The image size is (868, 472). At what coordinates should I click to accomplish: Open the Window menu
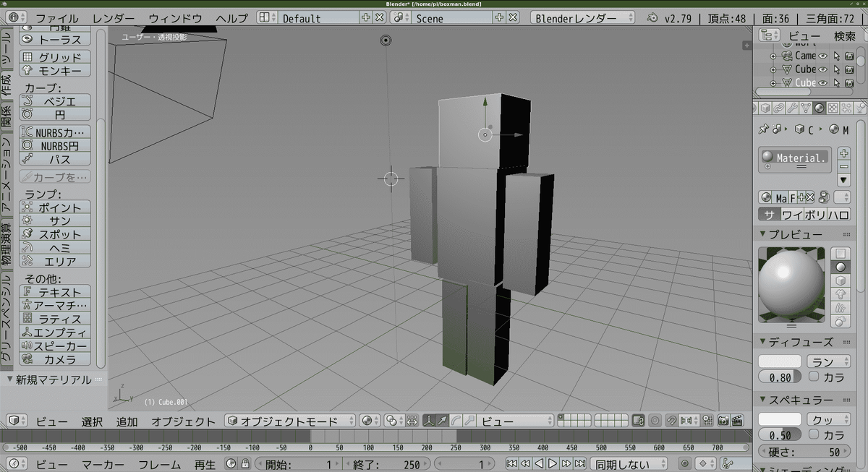(x=175, y=18)
